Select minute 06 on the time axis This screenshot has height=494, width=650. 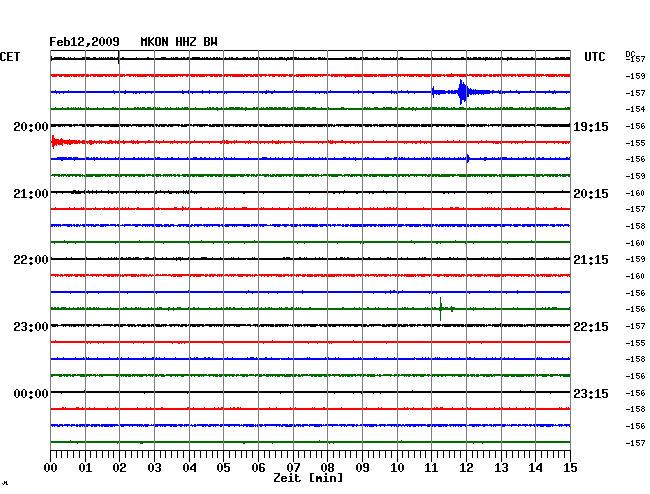258,467
